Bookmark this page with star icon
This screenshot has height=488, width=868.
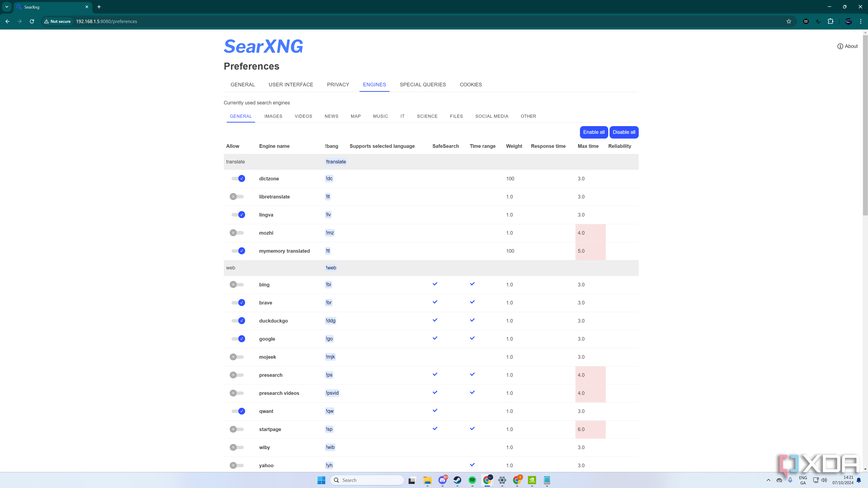click(x=789, y=21)
